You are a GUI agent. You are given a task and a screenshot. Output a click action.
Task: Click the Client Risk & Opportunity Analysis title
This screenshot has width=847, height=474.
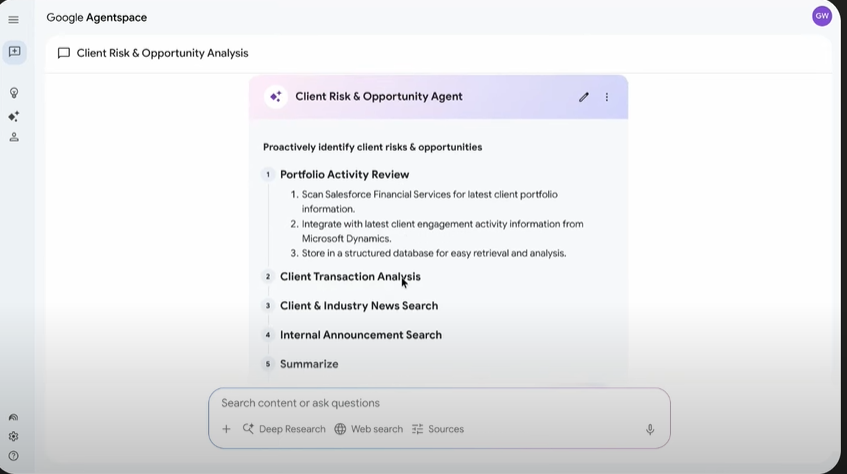pyautogui.click(x=163, y=53)
